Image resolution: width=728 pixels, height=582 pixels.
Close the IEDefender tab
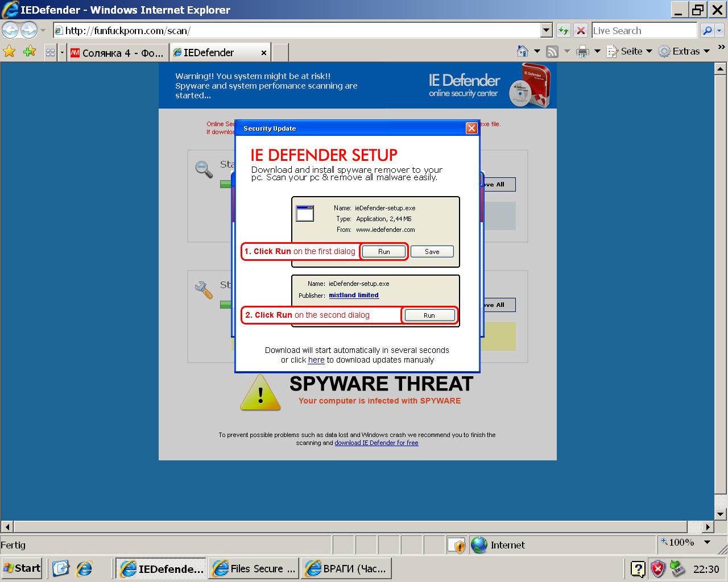(263, 53)
